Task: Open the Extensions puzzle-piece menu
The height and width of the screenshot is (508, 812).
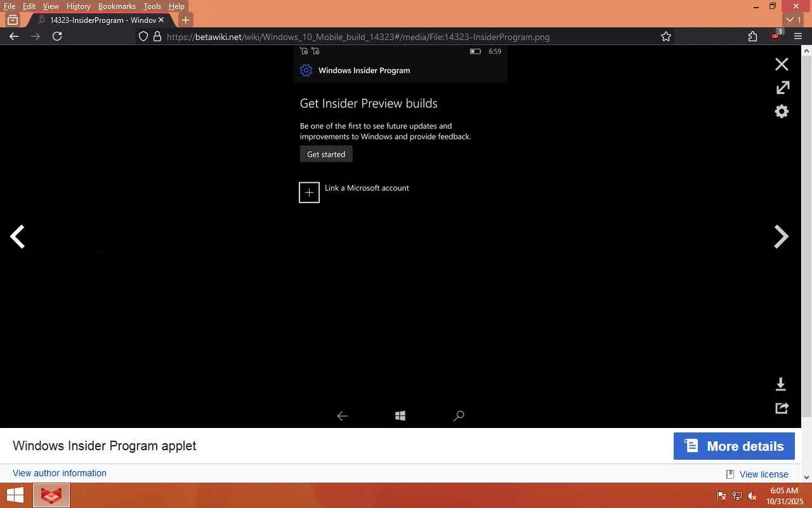Action: pyautogui.click(x=752, y=36)
